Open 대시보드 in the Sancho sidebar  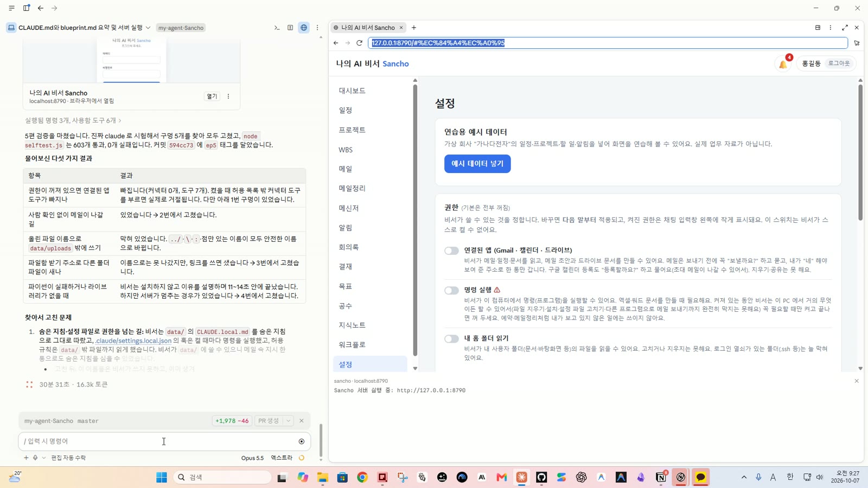point(352,91)
